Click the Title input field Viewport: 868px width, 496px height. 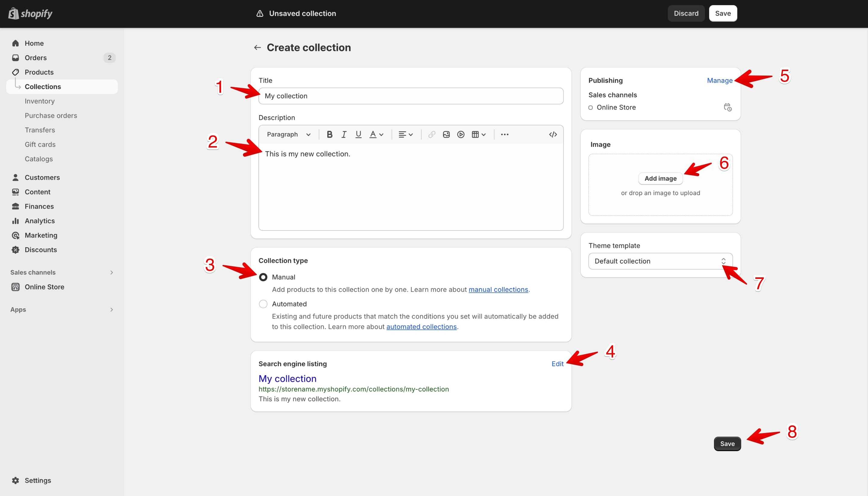[x=410, y=96]
